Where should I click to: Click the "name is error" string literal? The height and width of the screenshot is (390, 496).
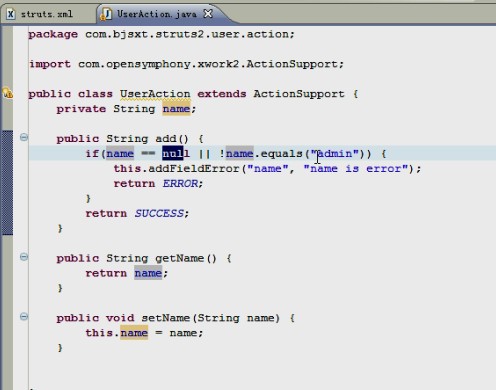[356, 169]
